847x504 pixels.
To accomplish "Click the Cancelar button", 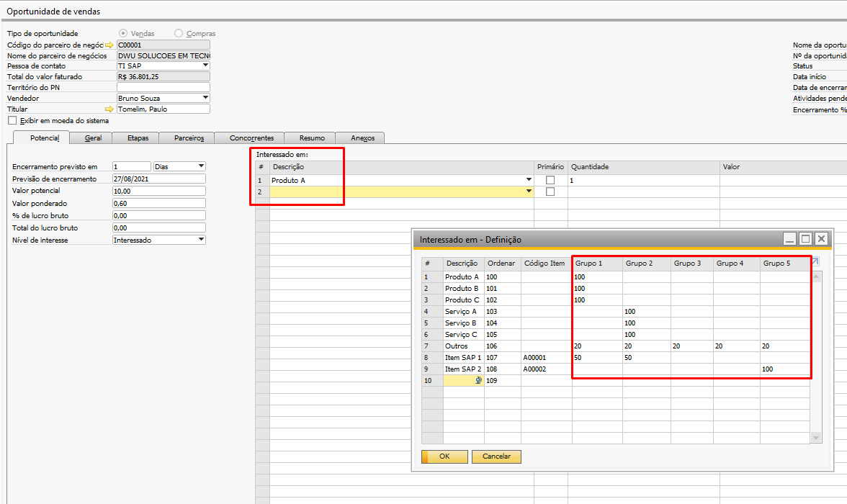I will click(x=496, y=456).
